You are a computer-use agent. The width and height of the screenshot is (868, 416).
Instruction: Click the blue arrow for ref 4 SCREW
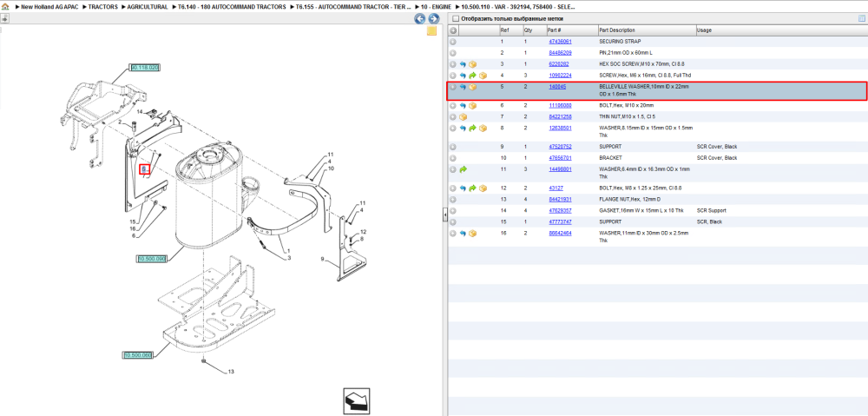click(463, 76)
